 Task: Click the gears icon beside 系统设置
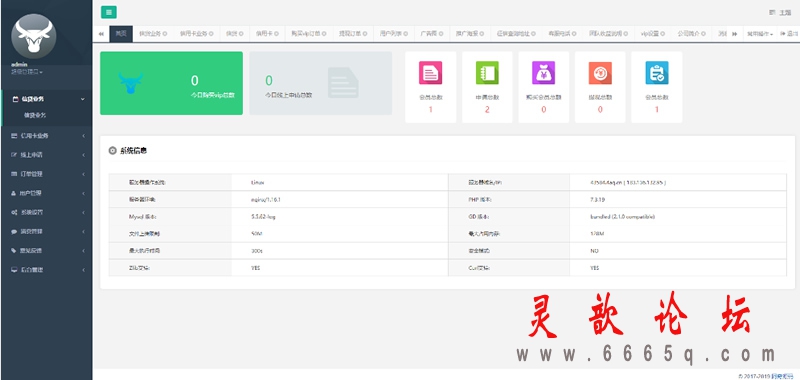pyautogui.click(x=14, y=212)
